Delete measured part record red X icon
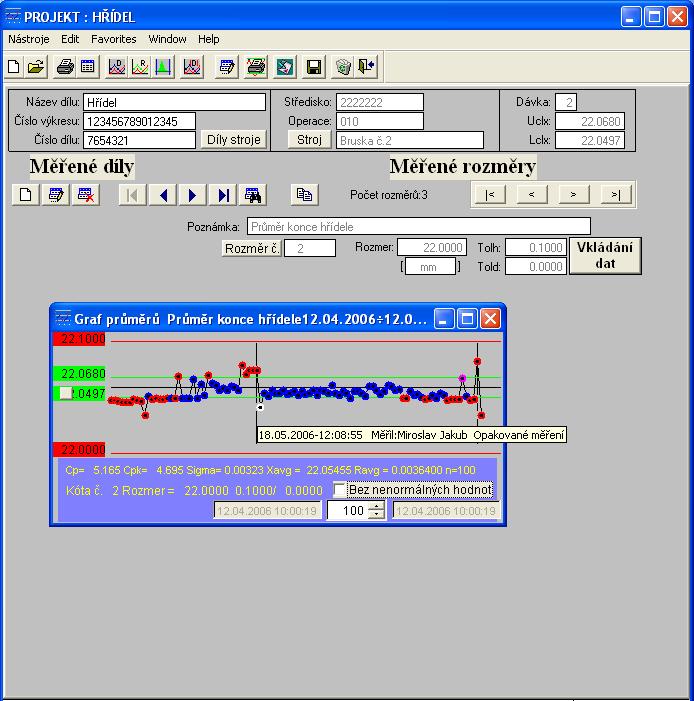The width and height of the screenshot is (694, 701). pos(85,195)
